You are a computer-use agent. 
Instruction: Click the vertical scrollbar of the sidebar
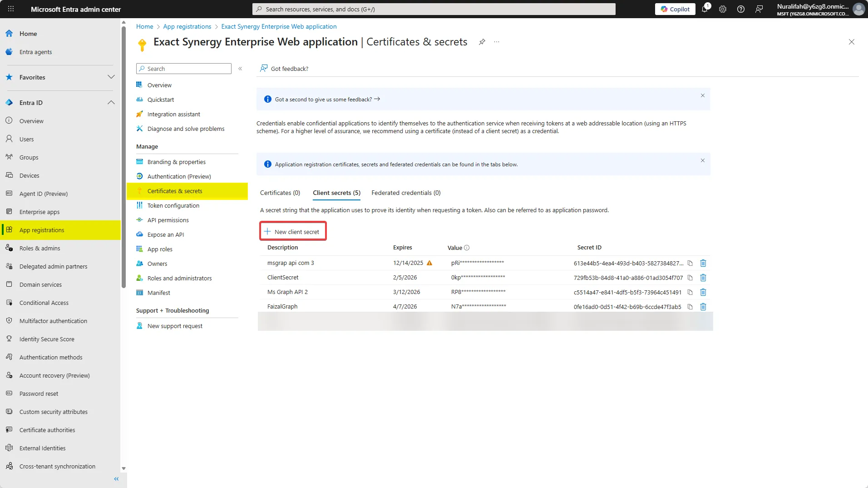click(123, 159)
